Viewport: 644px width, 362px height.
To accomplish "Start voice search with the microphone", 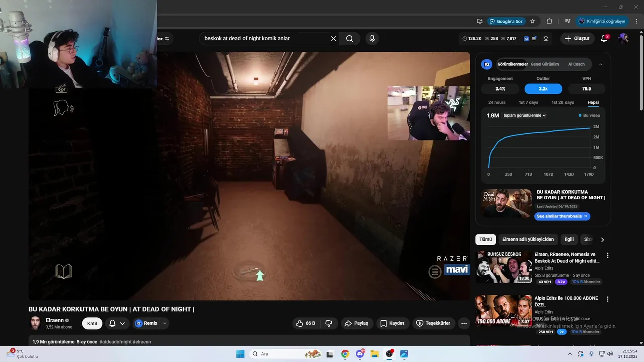I will (372, 38).
